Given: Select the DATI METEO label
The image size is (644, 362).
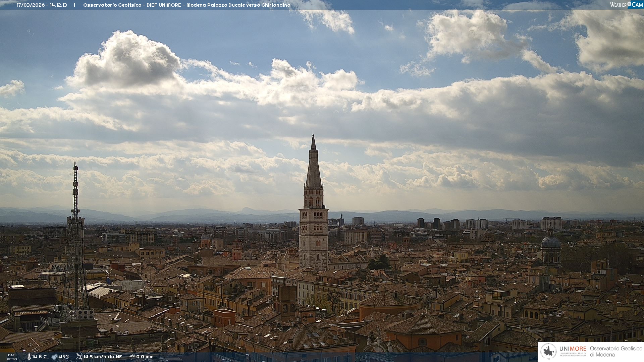Looking at the screenshot, I should pos(12,357).
